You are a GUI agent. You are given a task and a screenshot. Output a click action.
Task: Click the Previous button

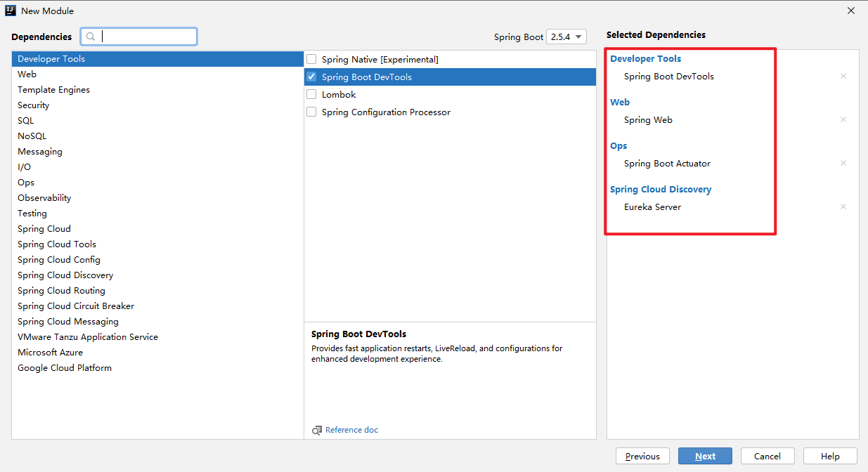point(642,456)
